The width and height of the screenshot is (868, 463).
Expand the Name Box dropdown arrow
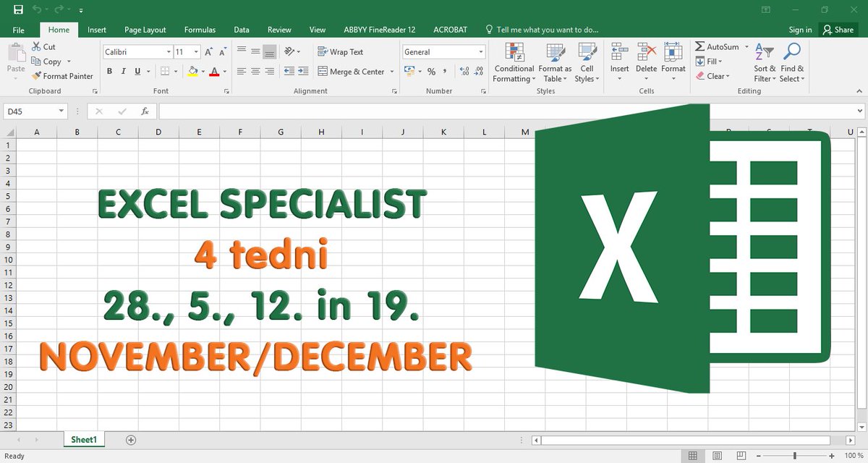point(62,111)
